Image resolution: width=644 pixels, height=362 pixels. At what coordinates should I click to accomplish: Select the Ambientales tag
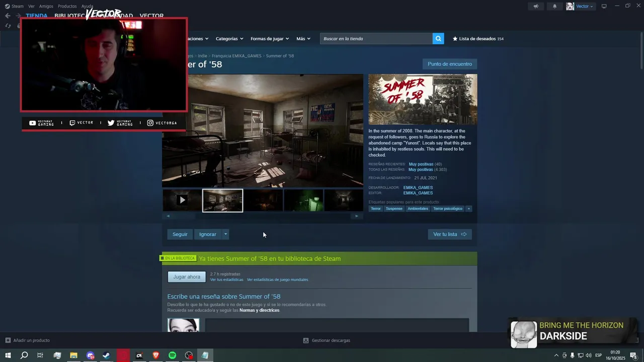418,209
